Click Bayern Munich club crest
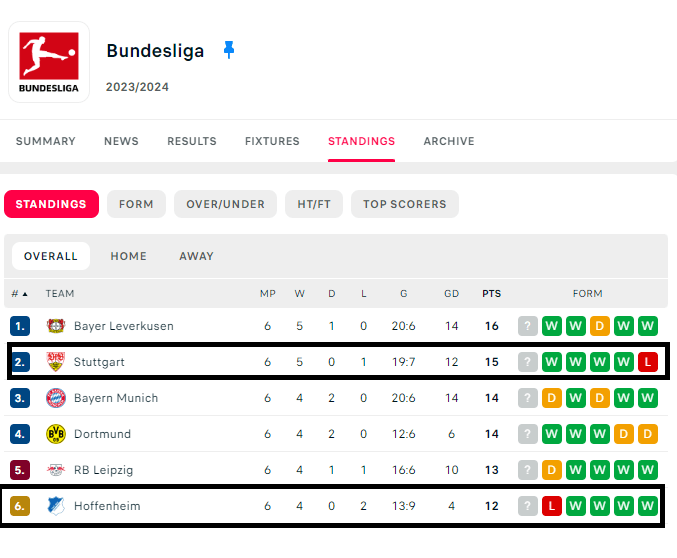The width and height of the screenshot is (677, 558). [x=55, y=398]
